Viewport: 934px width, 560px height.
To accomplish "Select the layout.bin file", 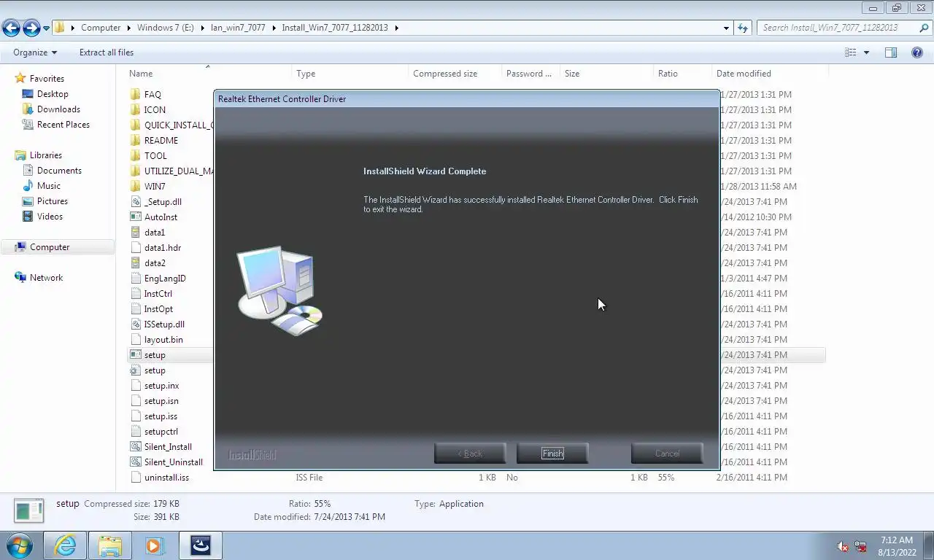I will pos(163,340).
